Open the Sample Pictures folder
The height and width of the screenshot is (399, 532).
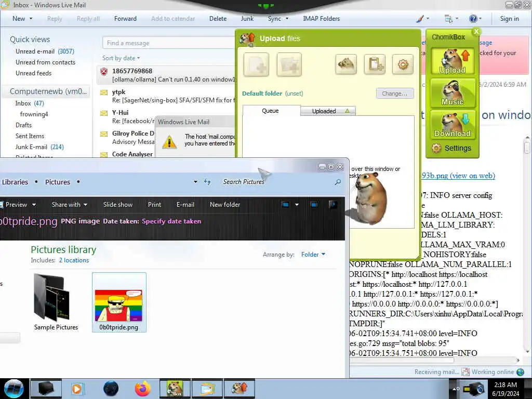(x=56, y=302)
